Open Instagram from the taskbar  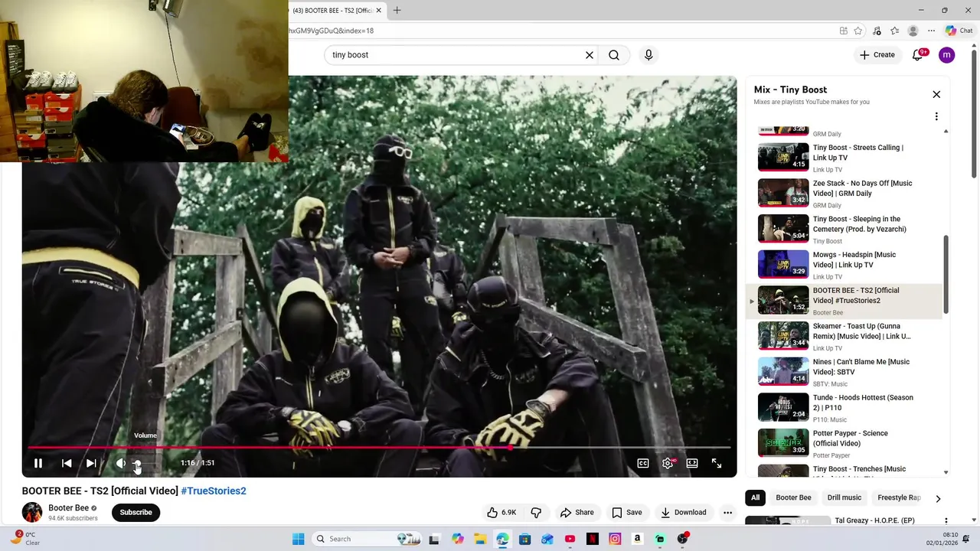point(615,539)
